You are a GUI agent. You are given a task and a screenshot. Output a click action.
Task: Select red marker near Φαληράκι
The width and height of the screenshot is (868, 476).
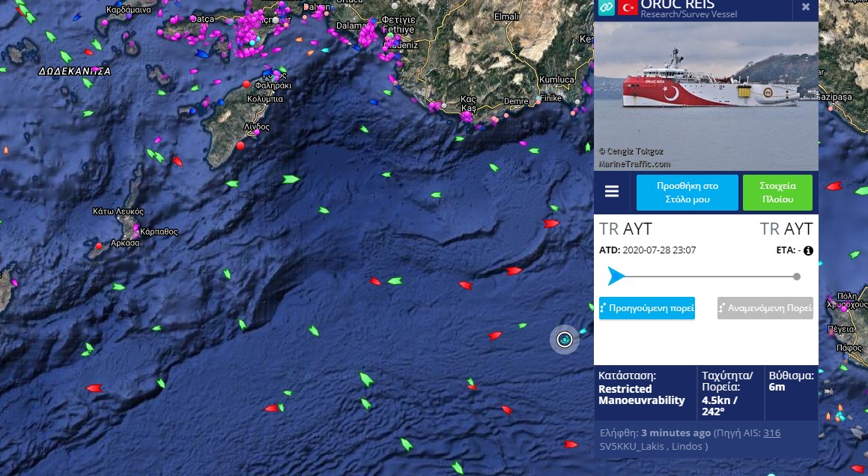246,84
